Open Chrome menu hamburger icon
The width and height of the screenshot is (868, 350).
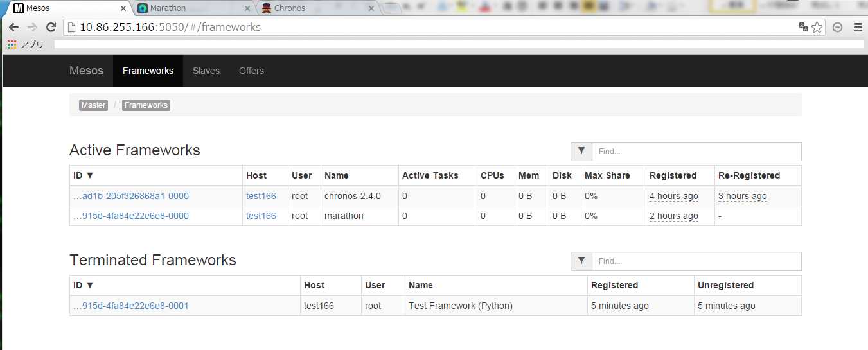pos(857,27)
